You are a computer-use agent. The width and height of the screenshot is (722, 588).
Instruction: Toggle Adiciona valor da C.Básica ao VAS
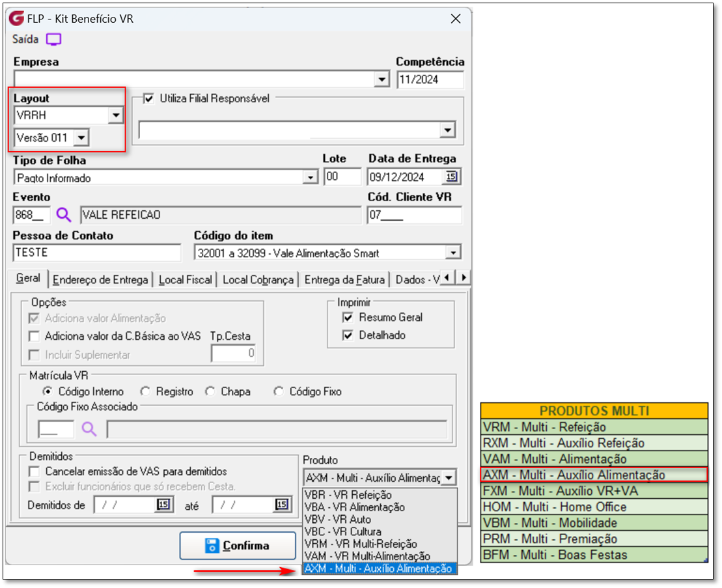point(34,336)
